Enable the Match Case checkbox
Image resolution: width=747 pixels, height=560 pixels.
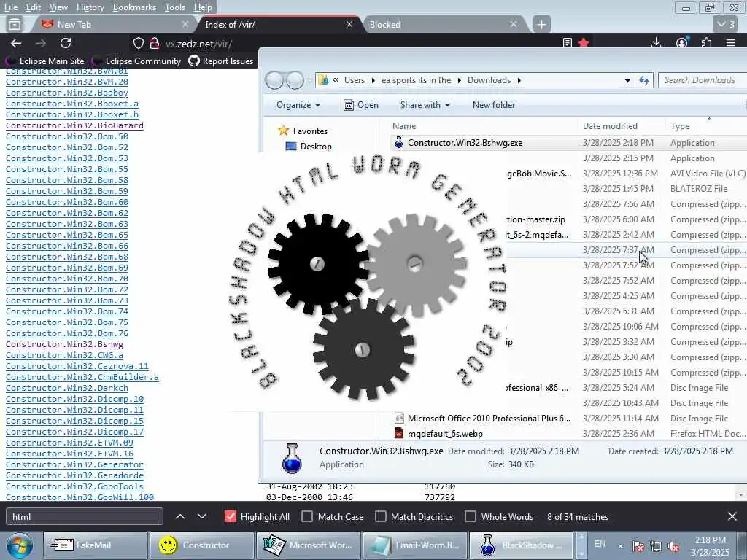[307, 516]
